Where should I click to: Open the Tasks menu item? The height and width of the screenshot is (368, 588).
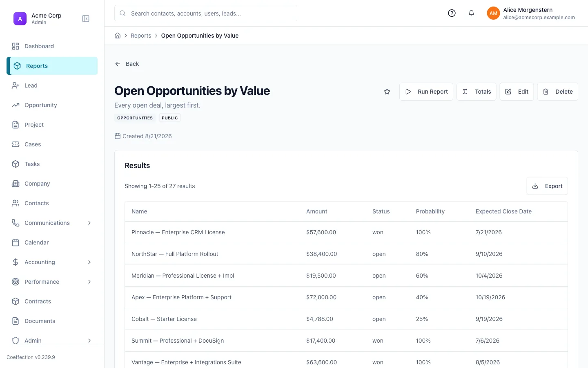click(52, 164)
